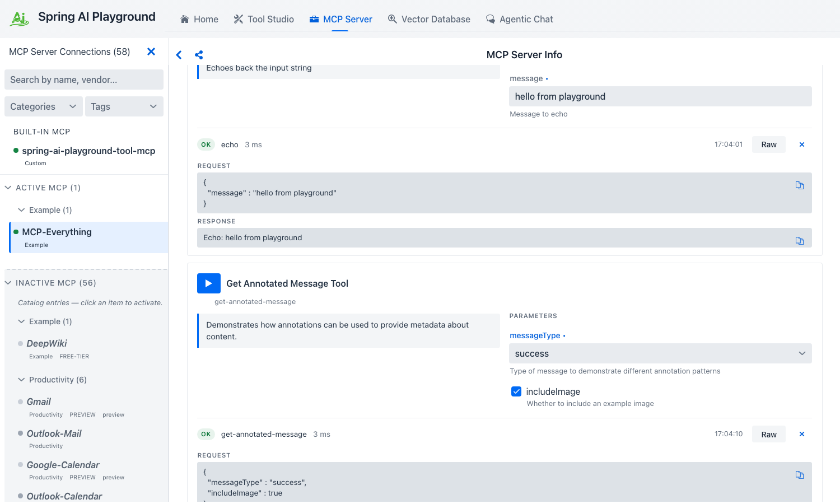This screenshot has height=504, width=840.
Task: Click the 17:04:10 timestamp
Action: click(729, 434)
